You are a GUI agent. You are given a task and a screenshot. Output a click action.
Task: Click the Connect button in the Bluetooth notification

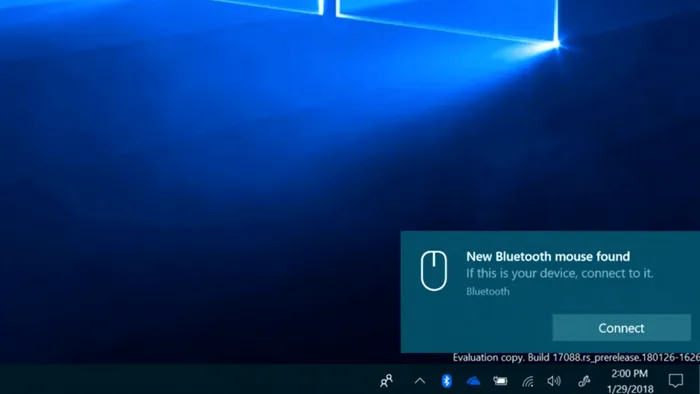[621, 328]
